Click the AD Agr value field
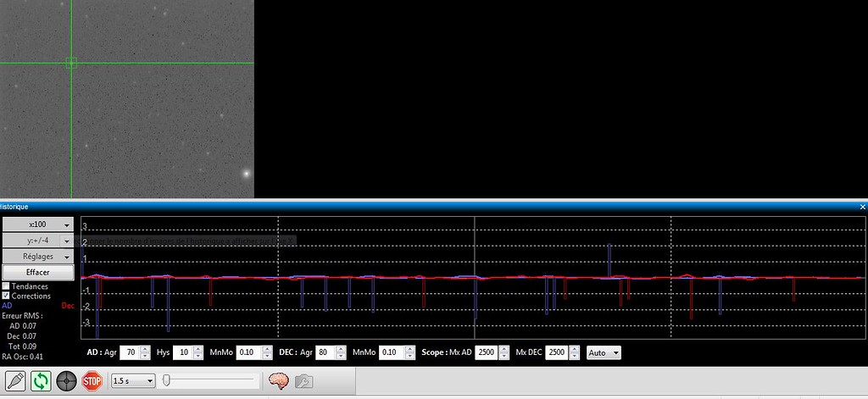This screenshot has height=399, width=868. click(x=130, y=352)
